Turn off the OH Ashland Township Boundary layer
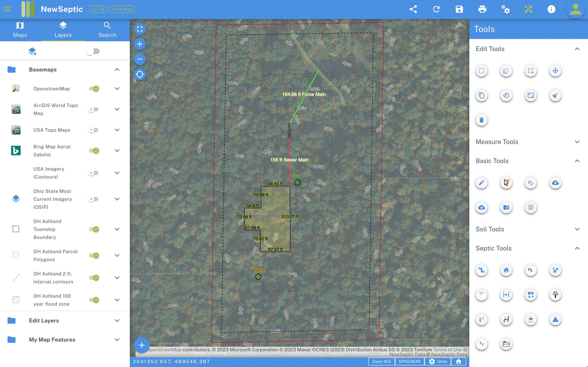Viewport: 588px width, 367px height. [x=94, y=229]
